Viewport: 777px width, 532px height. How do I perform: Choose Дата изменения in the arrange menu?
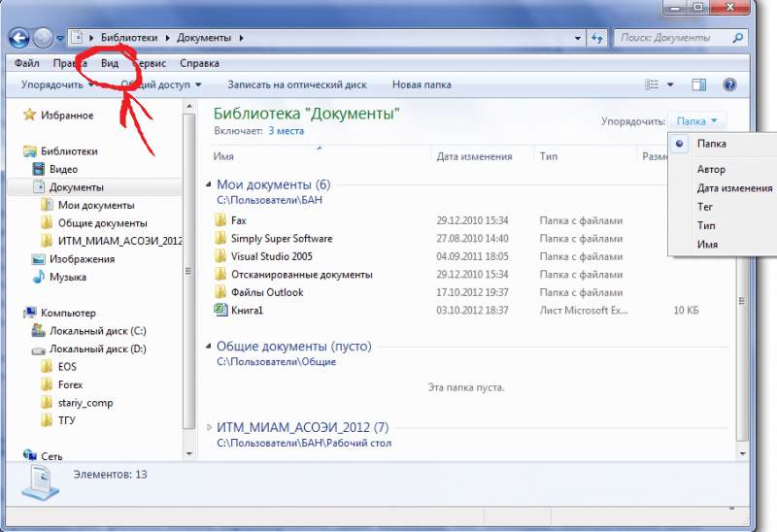click(733, 188)
